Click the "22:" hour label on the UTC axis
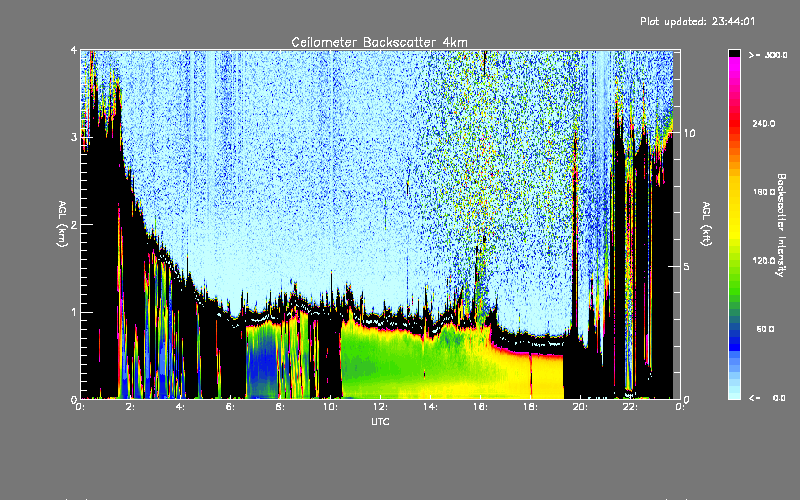800x500 pixels. 630,407
